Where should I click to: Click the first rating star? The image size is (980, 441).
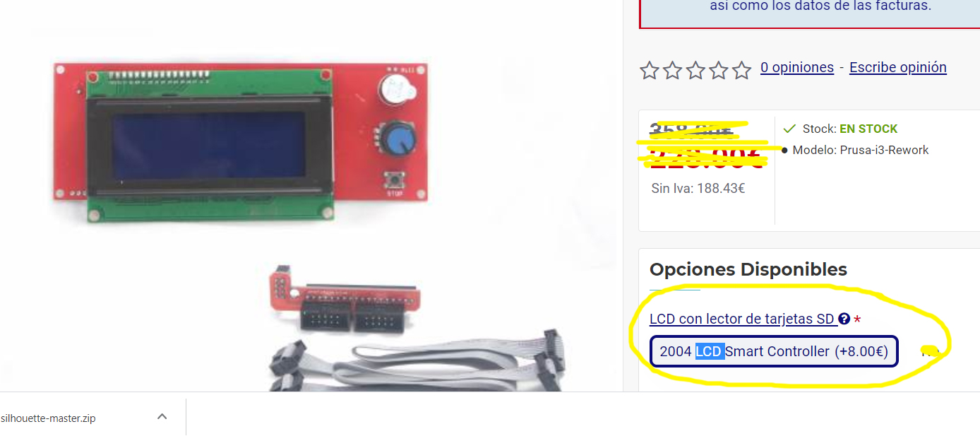650,70
